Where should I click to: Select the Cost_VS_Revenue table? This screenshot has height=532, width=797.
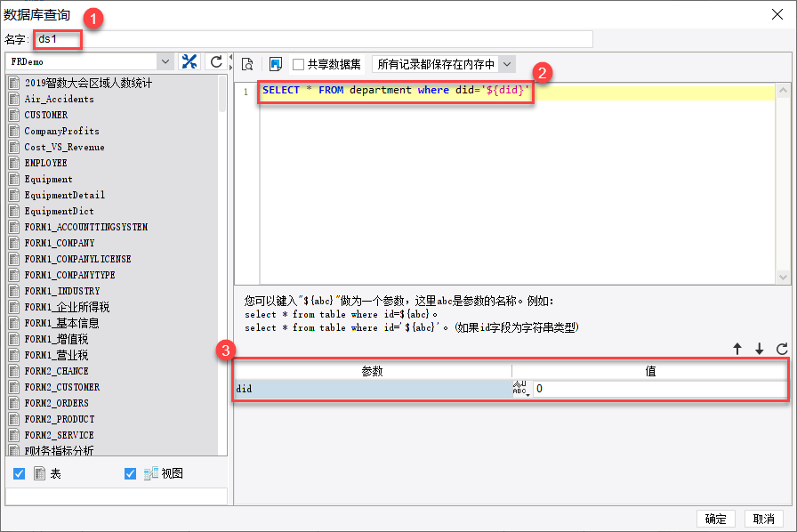65,147
